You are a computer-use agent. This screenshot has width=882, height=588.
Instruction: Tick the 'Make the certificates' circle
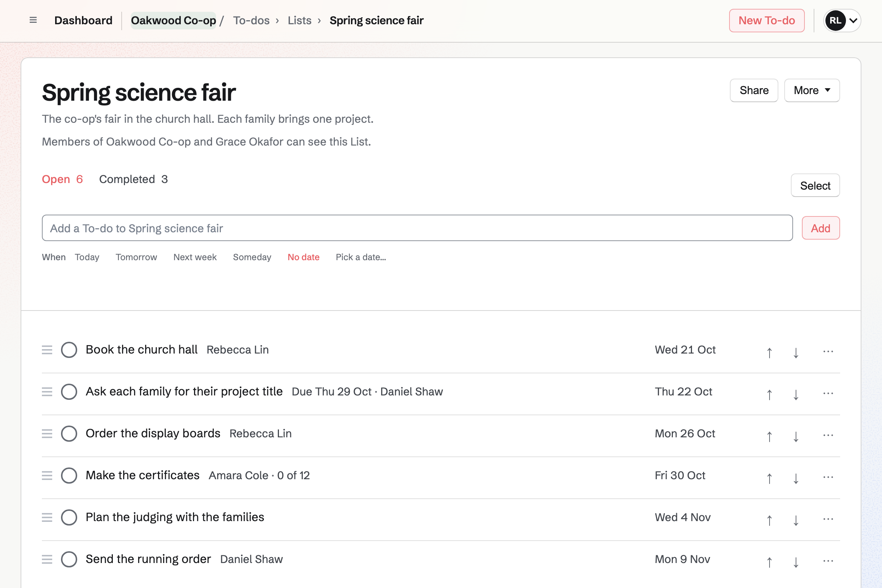tap(69, 476)
